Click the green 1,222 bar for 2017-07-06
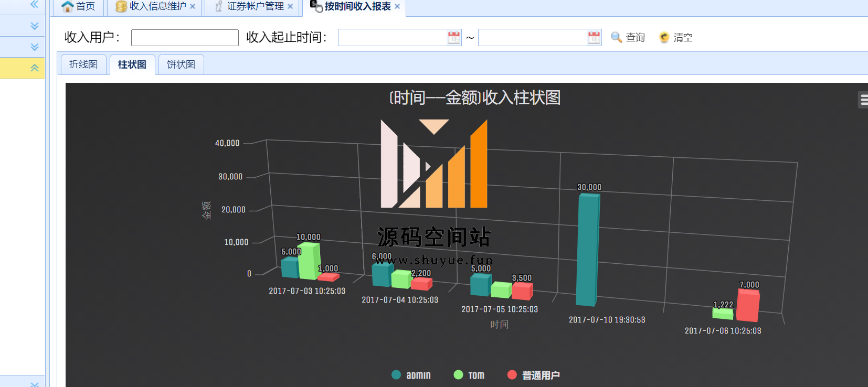The width and height of the screenshot is (868, 387). 723,314
